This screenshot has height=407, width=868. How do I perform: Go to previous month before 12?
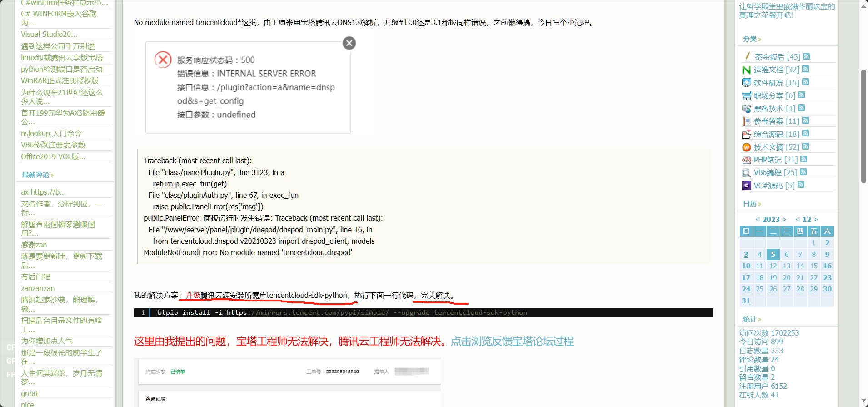(798, 219)
